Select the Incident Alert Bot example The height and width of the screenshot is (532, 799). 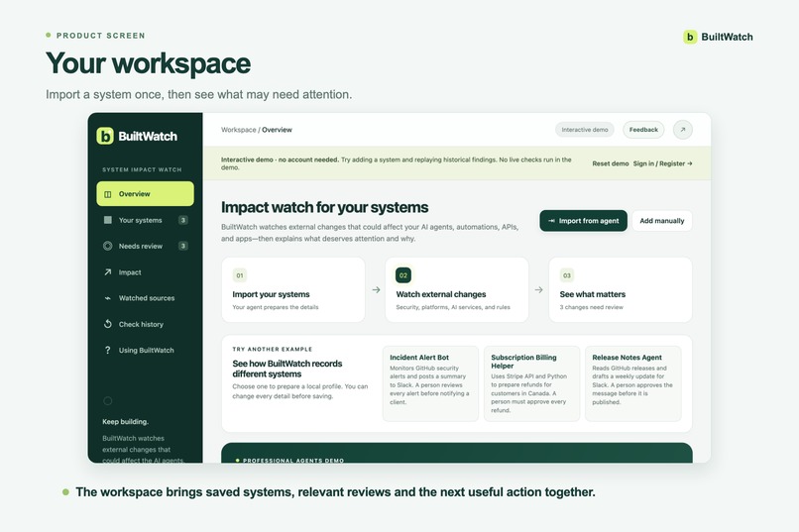(430, 383)
